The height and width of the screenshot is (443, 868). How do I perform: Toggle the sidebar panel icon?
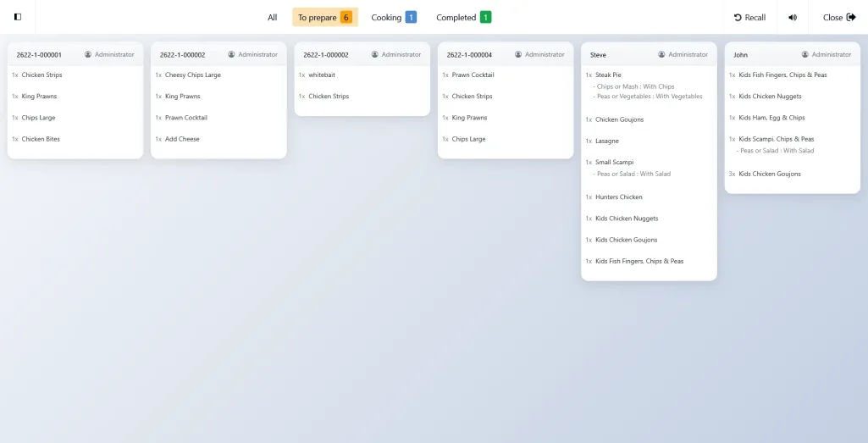coord(18,17)
